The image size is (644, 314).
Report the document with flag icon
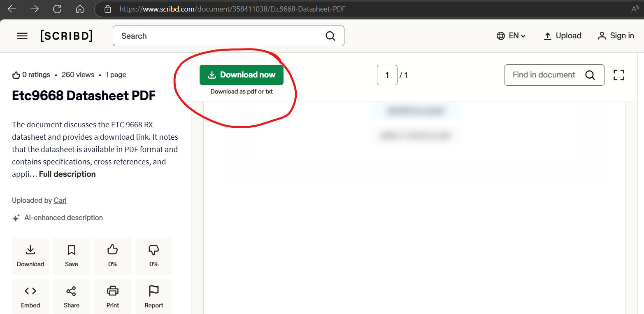click(x=154, y=297)
